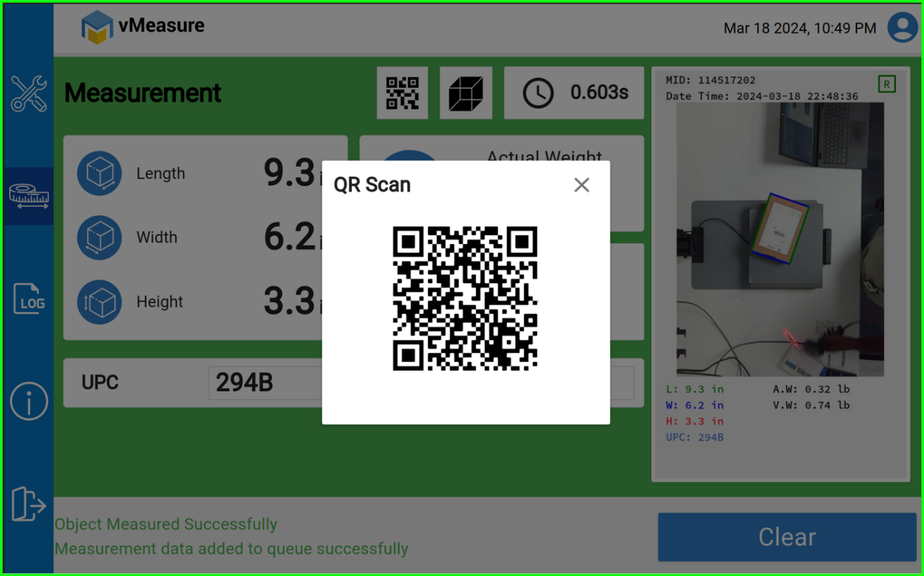Image resolution: width=924 pixels, height=576 pixels.
Task: Click the logout door icon
Action: point(28,504)
